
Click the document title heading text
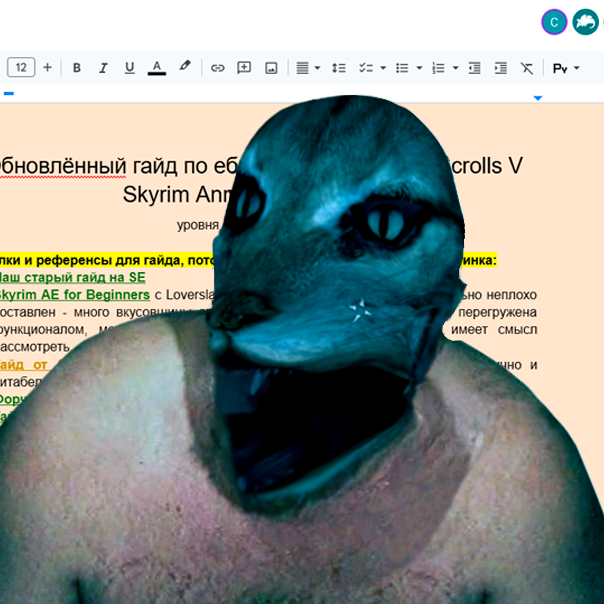261,180
